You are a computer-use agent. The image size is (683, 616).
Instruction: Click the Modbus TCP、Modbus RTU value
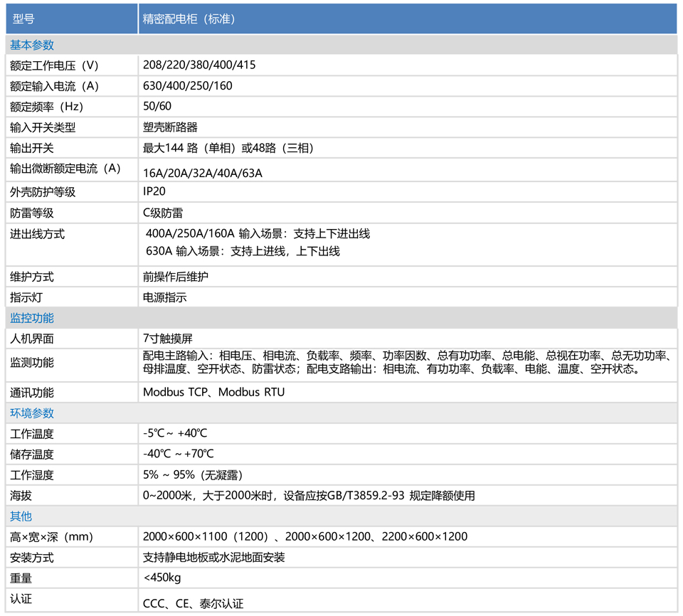point(213,392)
